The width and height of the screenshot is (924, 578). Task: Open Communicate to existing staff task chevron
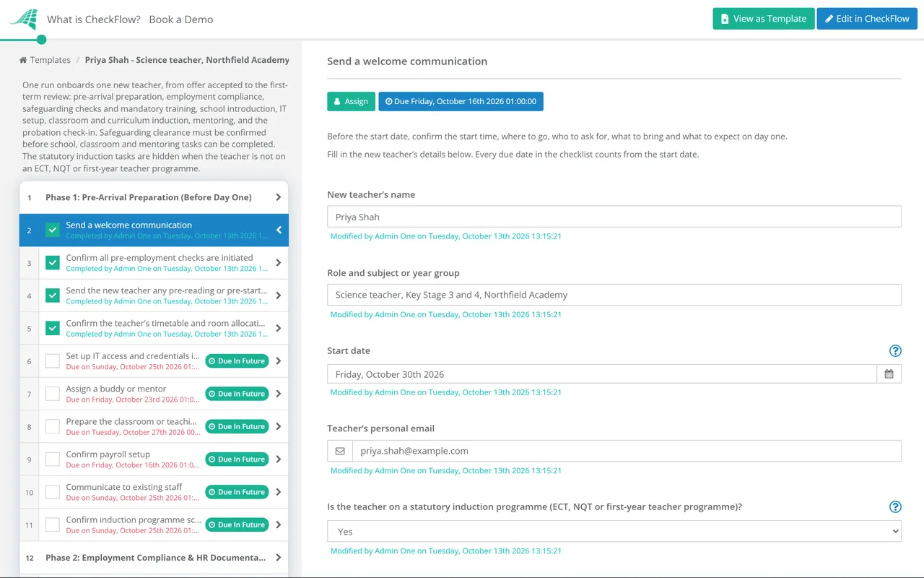(x=279, y=492)
